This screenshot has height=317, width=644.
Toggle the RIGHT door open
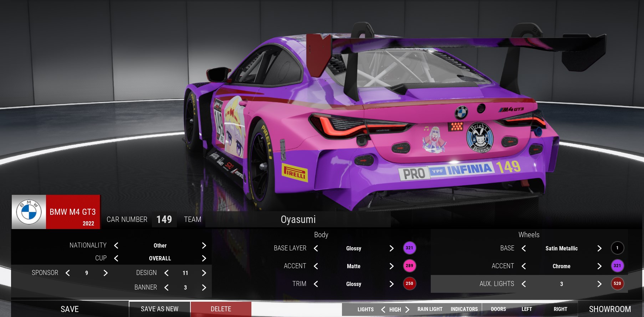[561, 309]
